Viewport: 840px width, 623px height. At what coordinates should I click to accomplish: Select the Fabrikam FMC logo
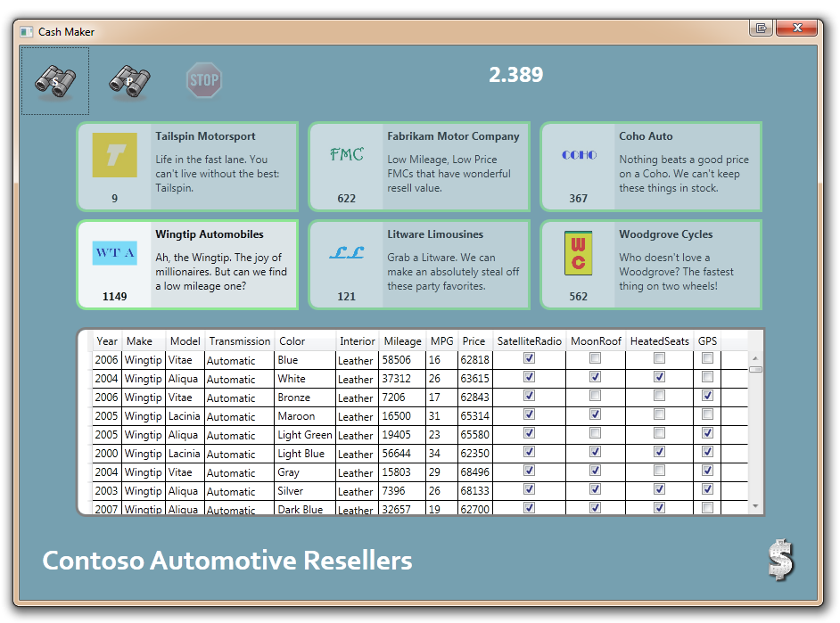pos(347,155)
